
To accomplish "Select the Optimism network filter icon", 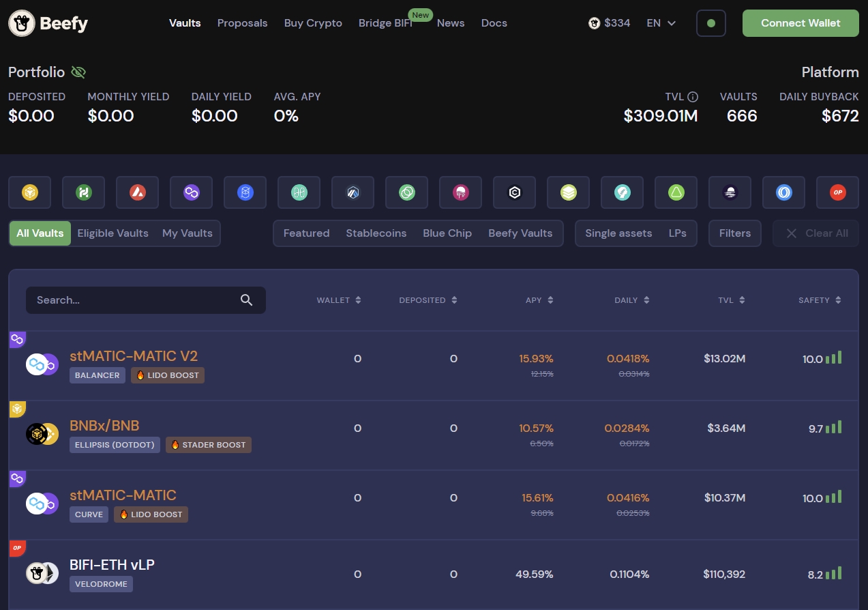I will (x=837, y=192).
